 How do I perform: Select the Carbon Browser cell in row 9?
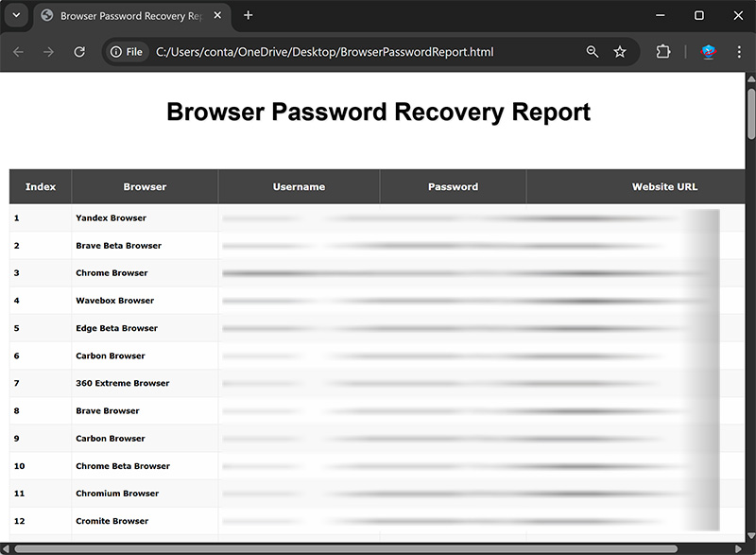145,439
